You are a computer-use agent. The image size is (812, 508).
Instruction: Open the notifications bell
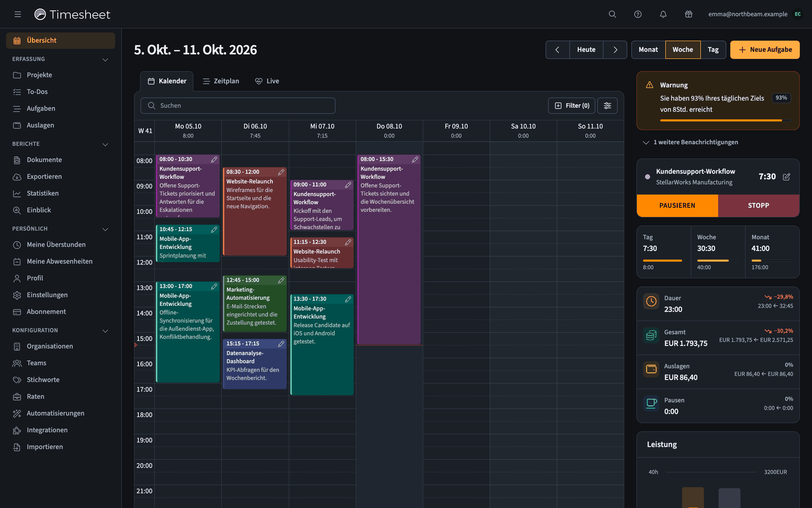[663, 14]
